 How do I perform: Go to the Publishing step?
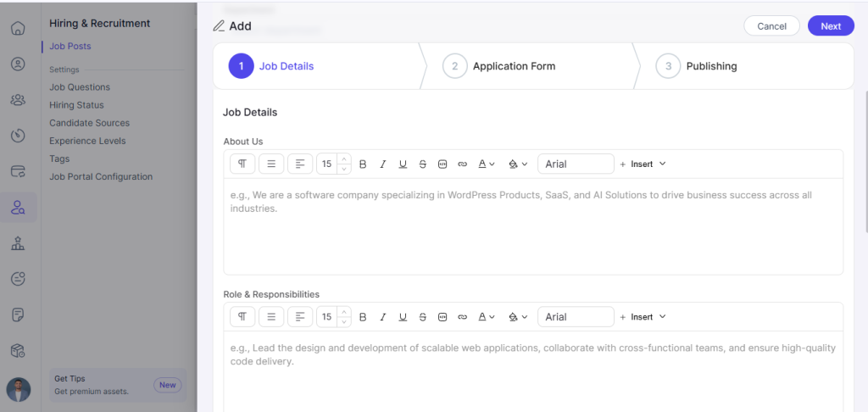[710, 66]
